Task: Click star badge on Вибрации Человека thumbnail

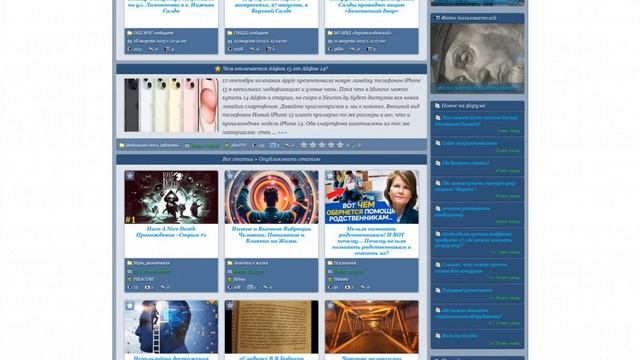Action: point(230,176)
